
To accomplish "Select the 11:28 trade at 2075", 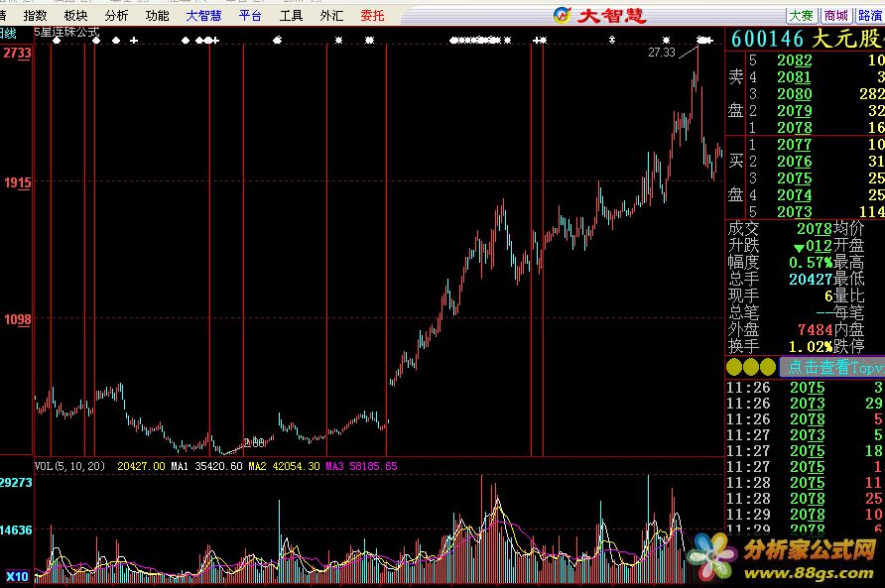I will click(x=807, y=483).
